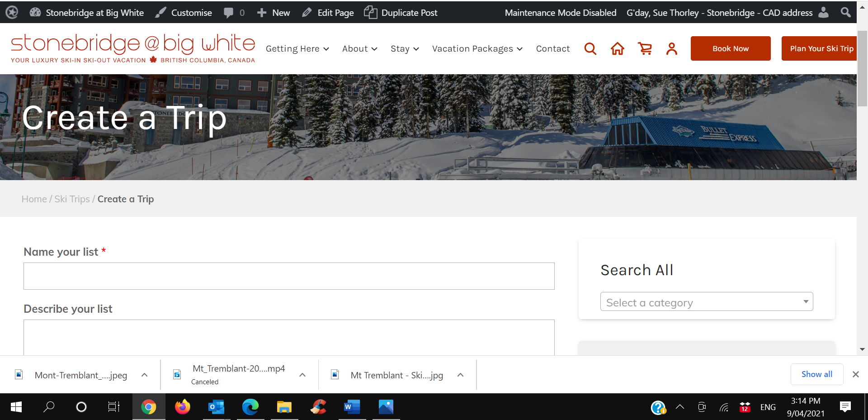This screenshot has height=420, width=868.
Task: Open Microsoft Word from taskbar
Action: pos(352,407)
